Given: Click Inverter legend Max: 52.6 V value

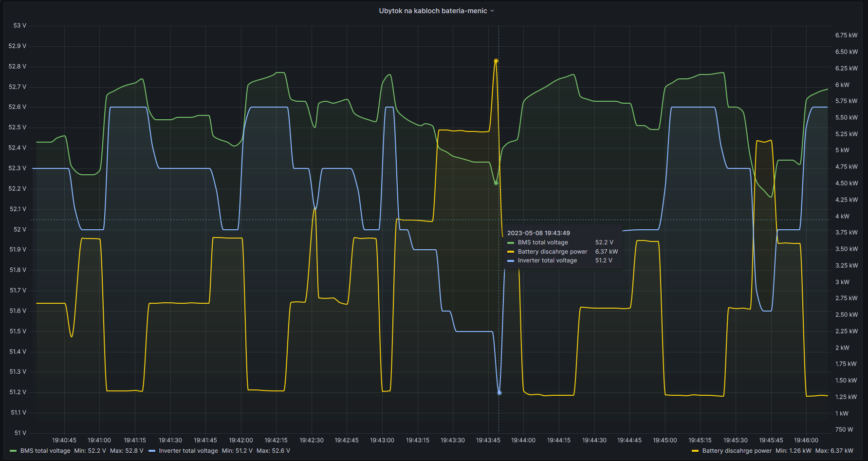Looking at the screenshot, I should click(273, 451).
